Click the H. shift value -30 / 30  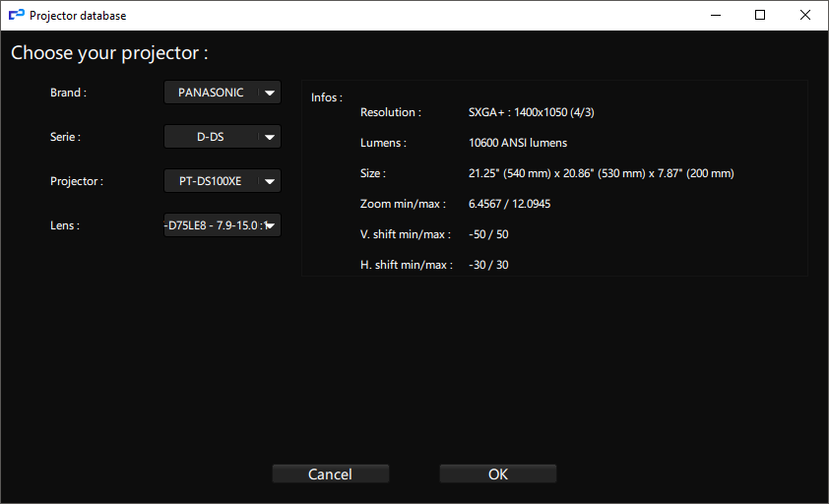point(488,265)
